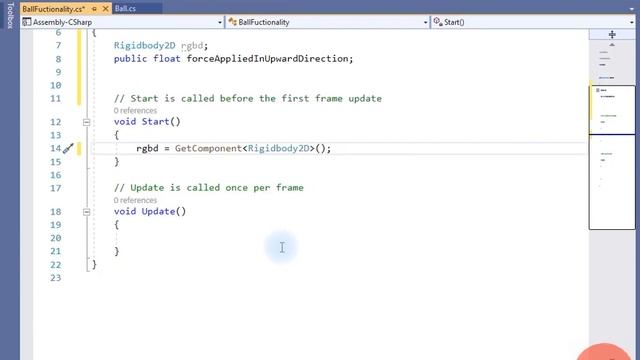Open the Toolbox side panel

(x=10, y=15)
